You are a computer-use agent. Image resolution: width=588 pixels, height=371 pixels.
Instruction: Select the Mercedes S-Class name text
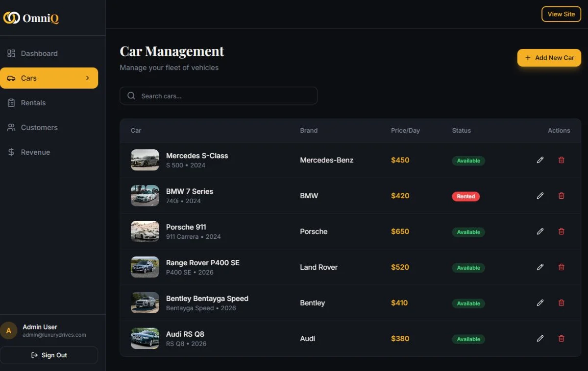(x=197, y=156)
